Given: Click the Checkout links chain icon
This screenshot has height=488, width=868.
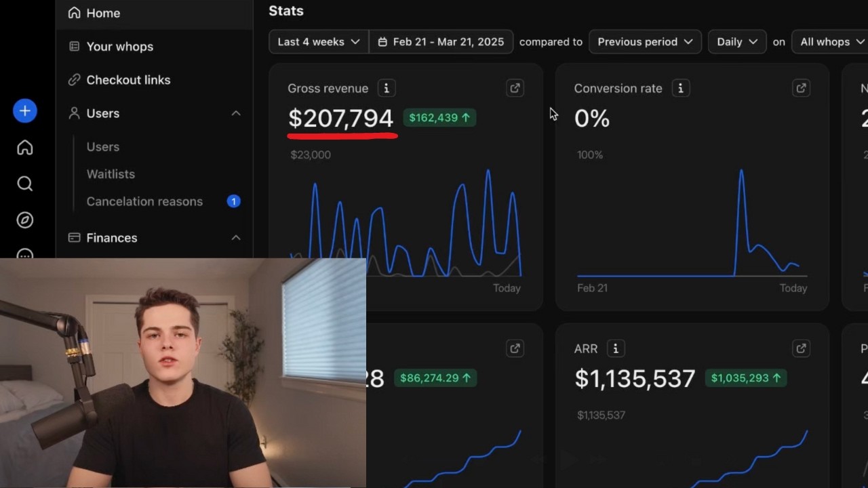Looking at the screenshot, I should coord(74,80).
